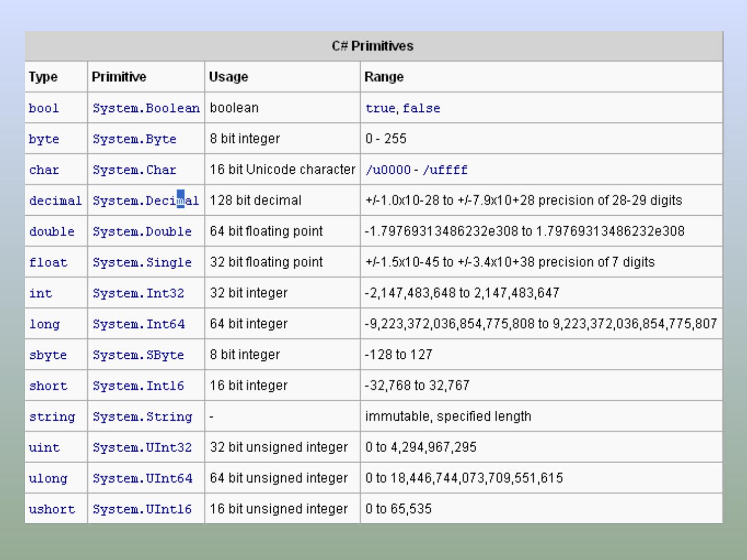The image size is (747, 560).
Task: Click the decimal type link
Action: tap(55, 201)
